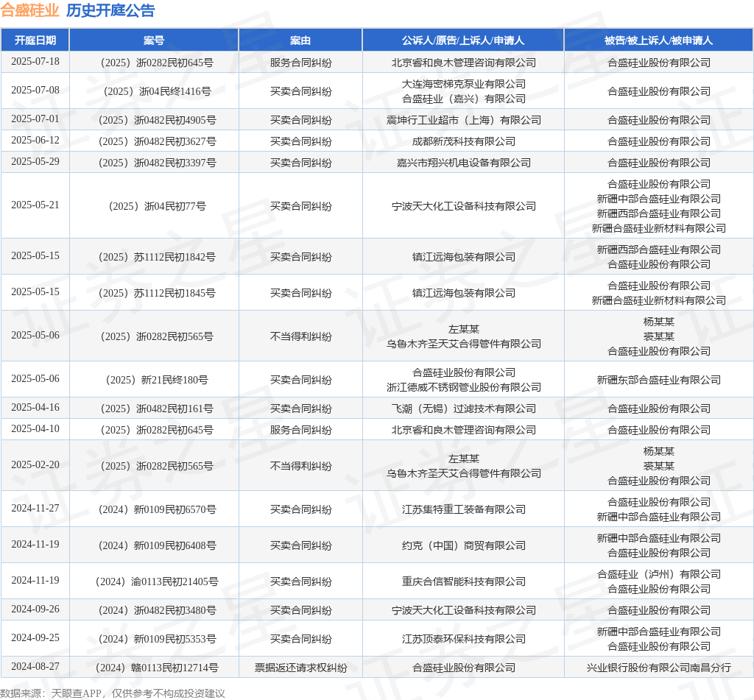754x700 pixels.
Task: Select case number 苏1112民初1842号
Action: tap(157, 257)
